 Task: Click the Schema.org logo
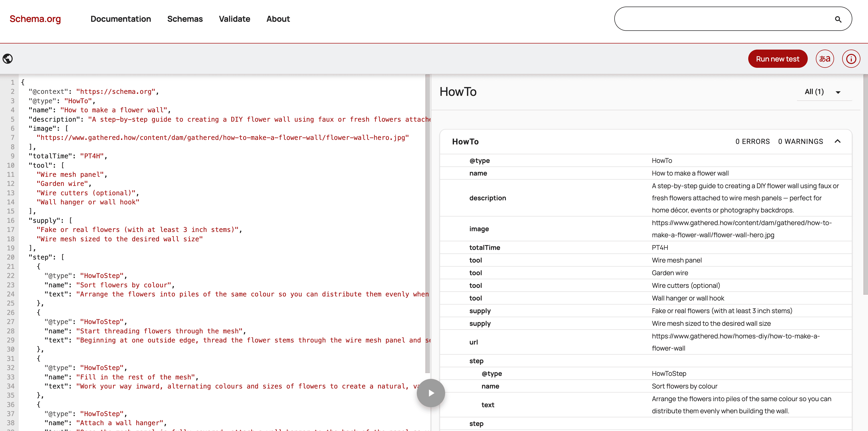35,19
